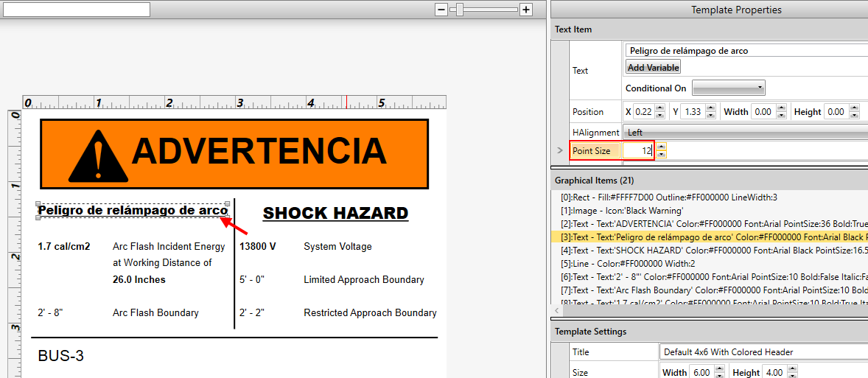Select the black warning triangle icon on label
This screenshot has width=868, height=378.
pyautogui.click(x=98, y=154)
